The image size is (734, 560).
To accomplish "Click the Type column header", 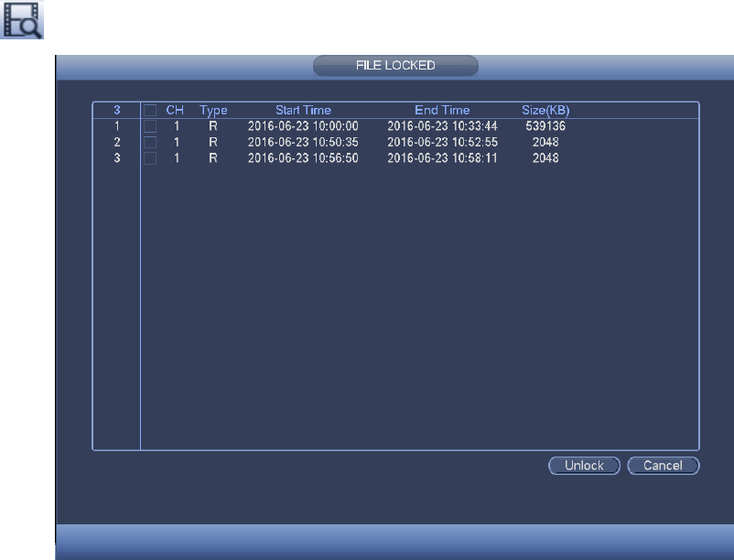I will [213, 111].
